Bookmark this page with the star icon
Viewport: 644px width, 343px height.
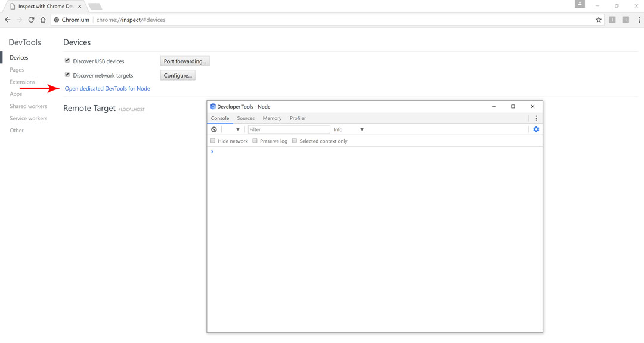tap(599, 20)
